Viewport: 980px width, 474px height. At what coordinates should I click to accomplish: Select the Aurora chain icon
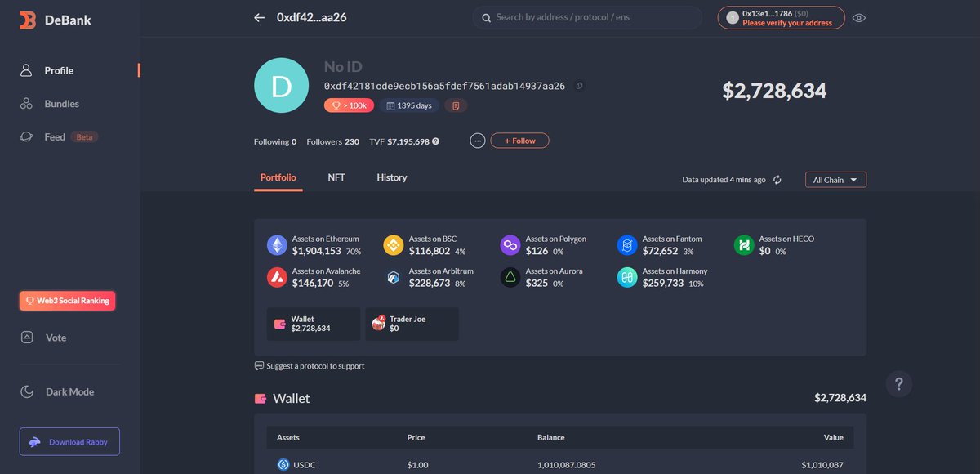[x=511, y=277]
